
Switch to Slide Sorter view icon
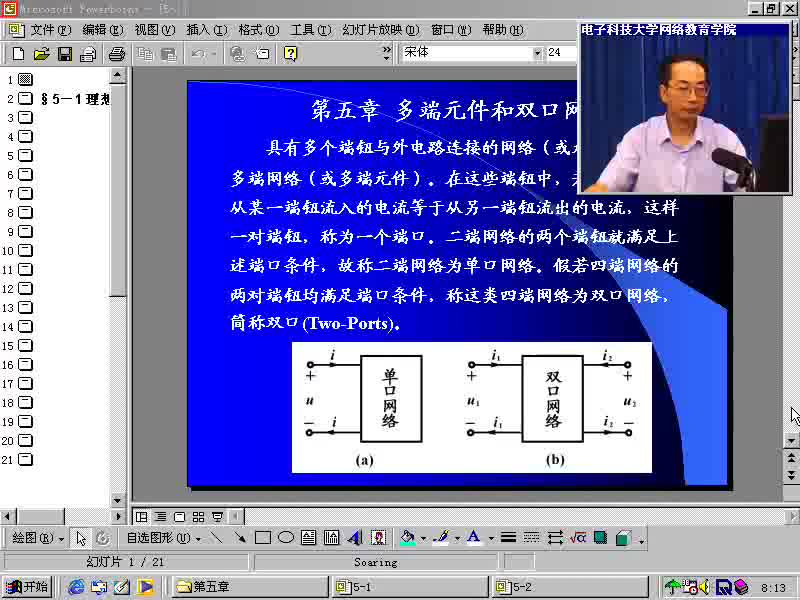[x=198, y=517]
